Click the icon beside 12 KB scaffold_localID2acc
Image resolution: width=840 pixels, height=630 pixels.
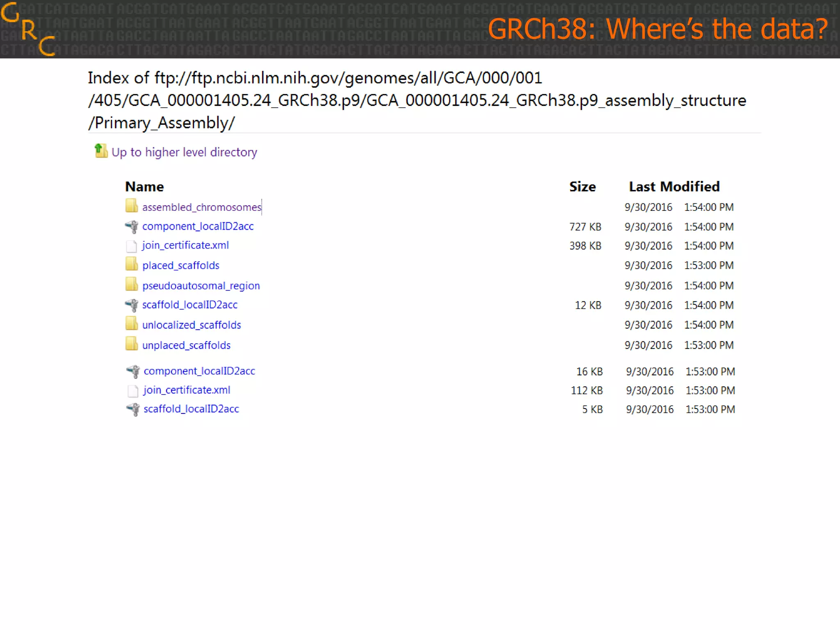tap(132, 305)
